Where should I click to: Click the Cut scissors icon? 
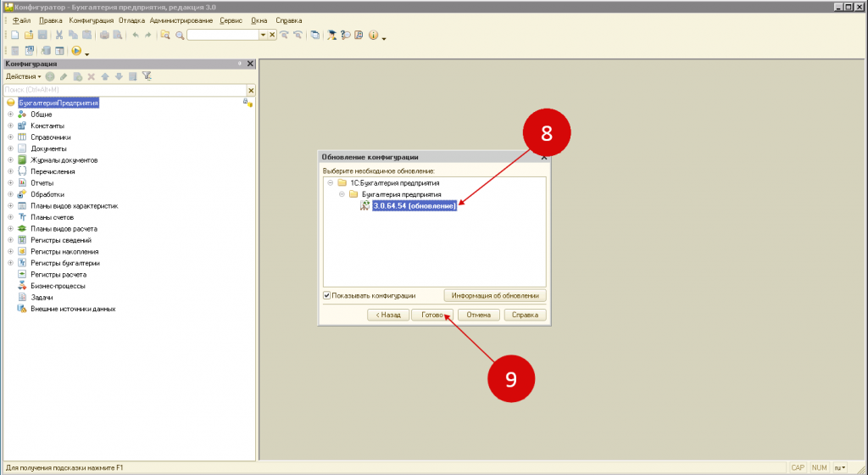[x=59, y=35]
